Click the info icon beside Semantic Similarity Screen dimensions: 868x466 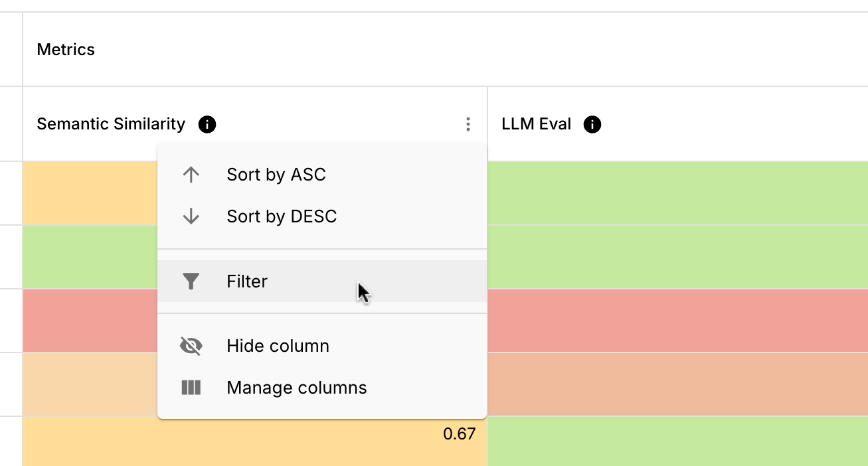[207, 124]
